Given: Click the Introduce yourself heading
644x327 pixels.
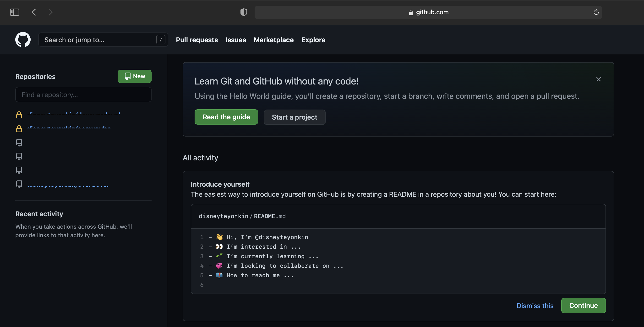Looking at the screenshot, I should [220, 184].
